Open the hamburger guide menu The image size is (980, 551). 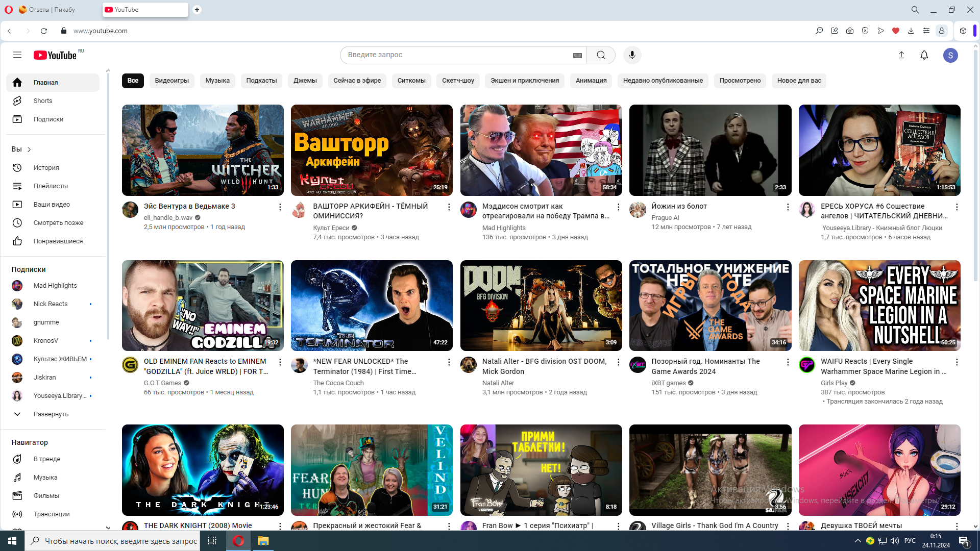[17, 55]
